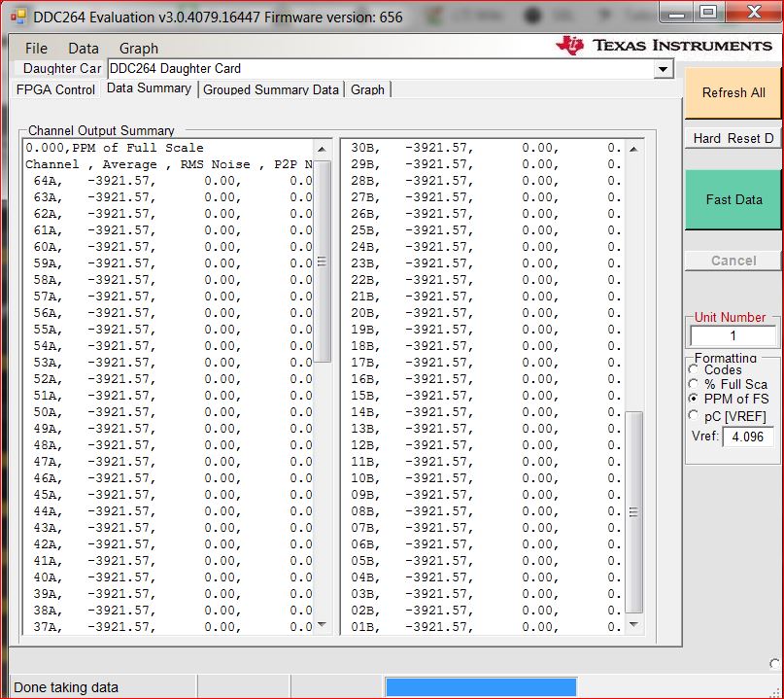Select the 60A channel row

tap(168, 247)
